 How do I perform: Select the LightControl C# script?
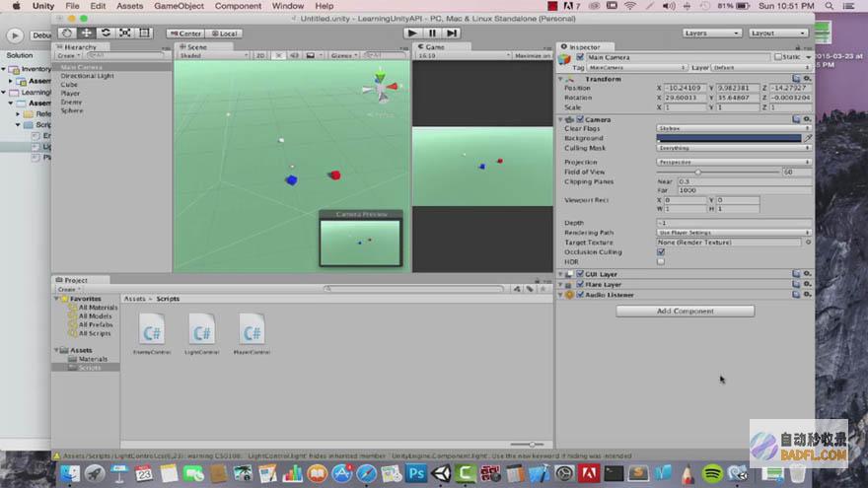click(201, 333)
